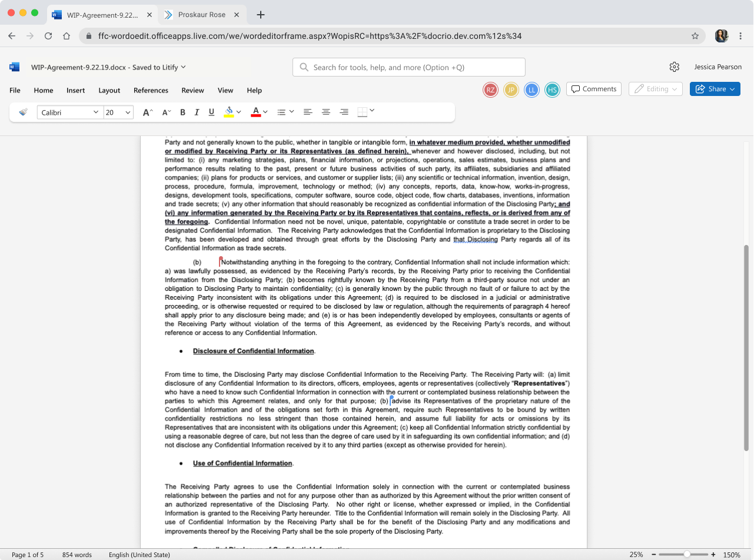Viewport: 754px width, 560px height.
Task: Switch to the Home tab
Action: point(44,90)
